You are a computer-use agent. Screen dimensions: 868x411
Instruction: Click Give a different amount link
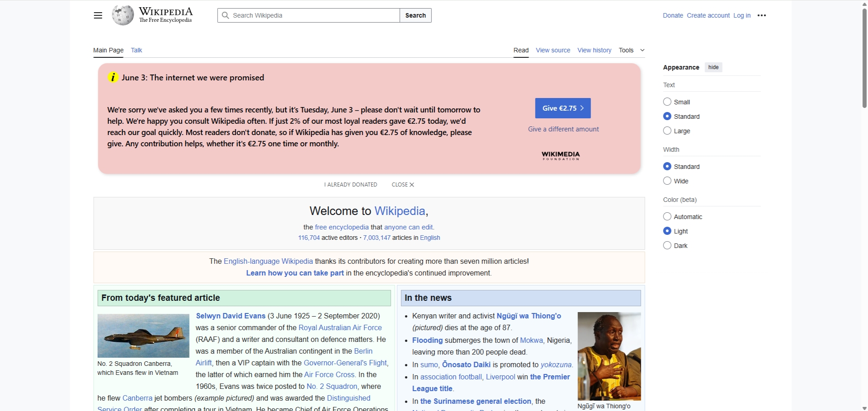coord(563,129)
